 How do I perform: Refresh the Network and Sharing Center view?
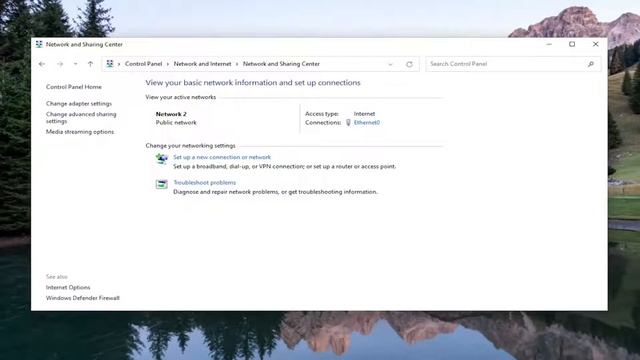click(409, 64)
